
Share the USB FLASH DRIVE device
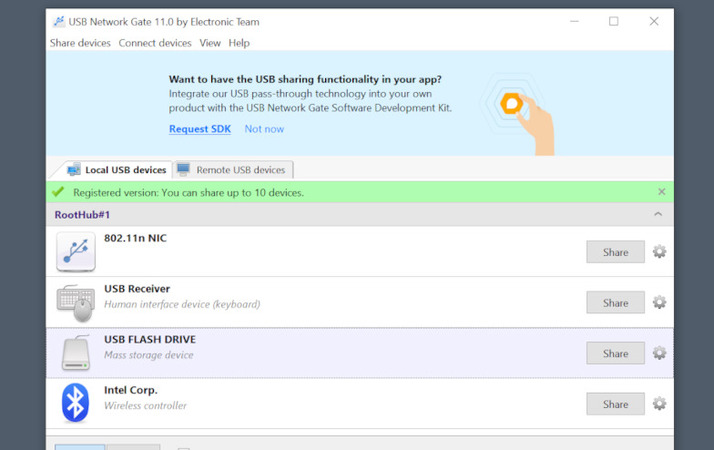(x=615, y=353)
